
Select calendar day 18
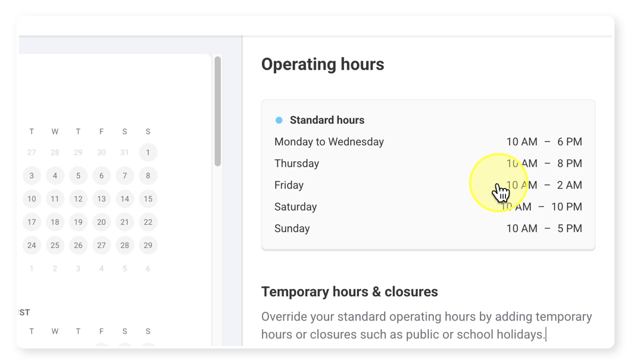55,222
